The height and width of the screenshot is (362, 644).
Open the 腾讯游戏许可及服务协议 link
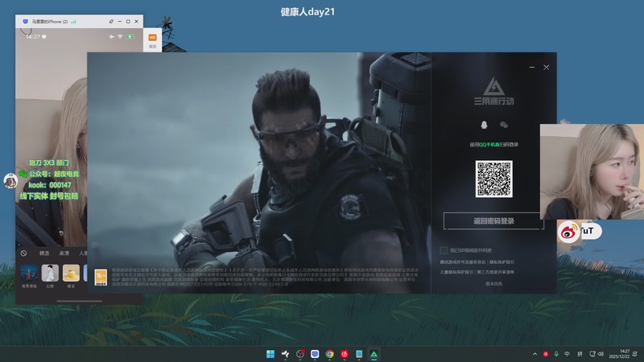click(x=462, y=262)
